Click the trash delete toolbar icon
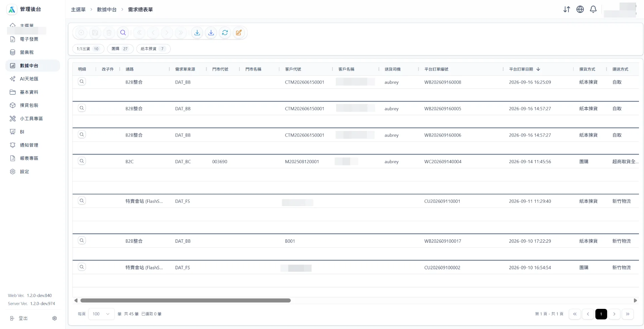The image size is (644, 329). (109, 33)
